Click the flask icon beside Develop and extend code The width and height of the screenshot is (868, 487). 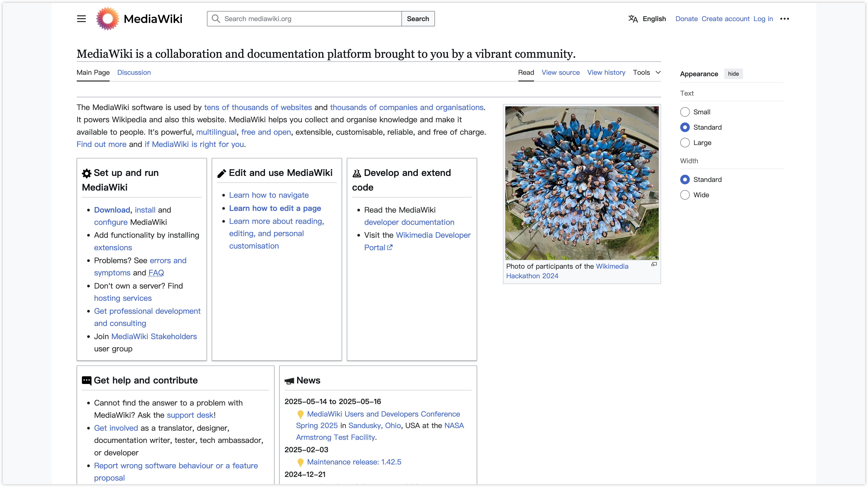pos(356,173)
